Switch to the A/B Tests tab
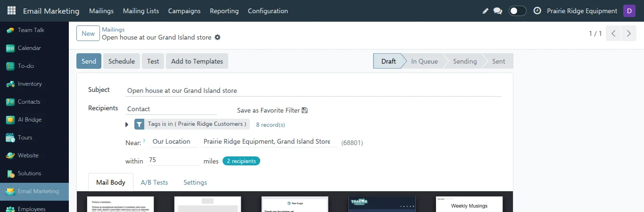The width and height of the screenshot is (644, 212). pos(154,182)
